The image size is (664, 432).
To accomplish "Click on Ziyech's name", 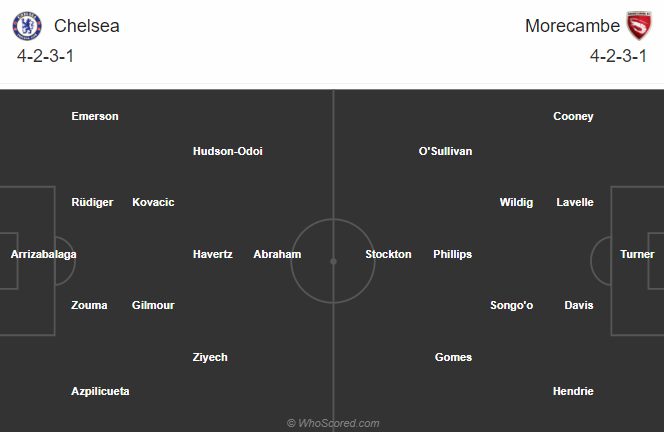I will [x=210, y=357].
